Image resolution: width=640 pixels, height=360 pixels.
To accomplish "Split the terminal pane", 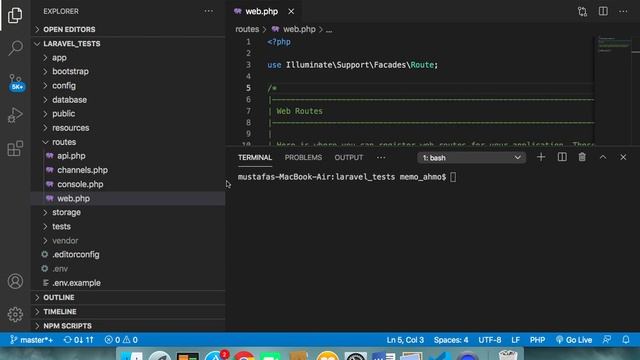I will click(x=562, y=157).
